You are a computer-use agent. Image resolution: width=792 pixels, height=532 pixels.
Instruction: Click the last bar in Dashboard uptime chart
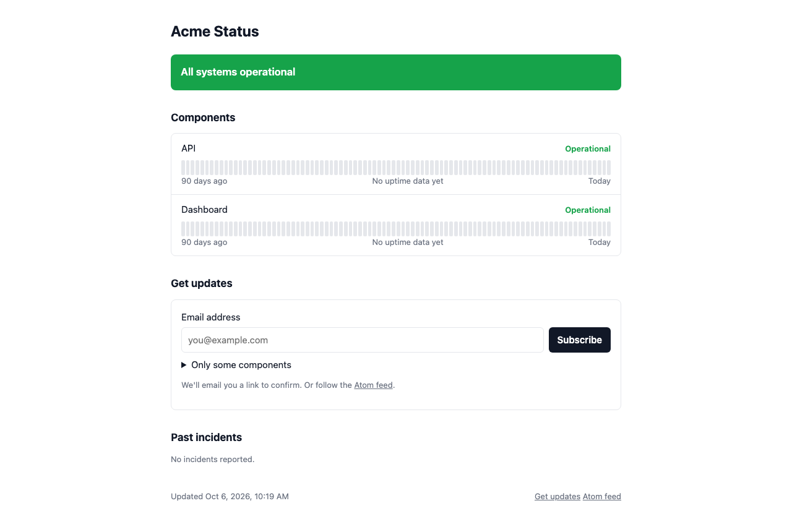point(609,229)
